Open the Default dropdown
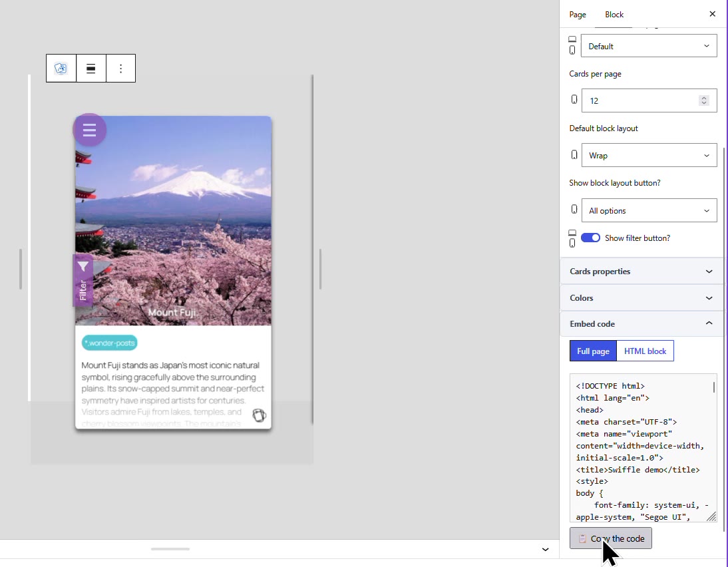The width and height of the screenshot is (728, 567). 649,46
